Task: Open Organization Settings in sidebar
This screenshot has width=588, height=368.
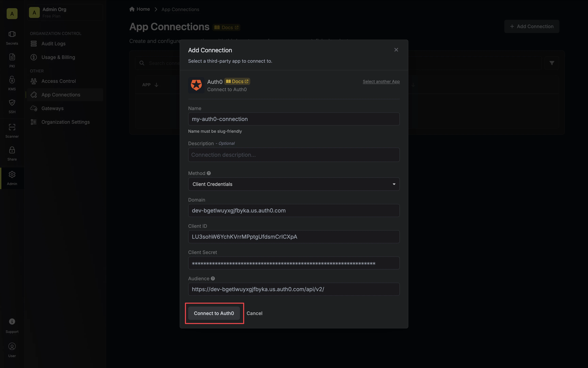Action: coord(65,122)
